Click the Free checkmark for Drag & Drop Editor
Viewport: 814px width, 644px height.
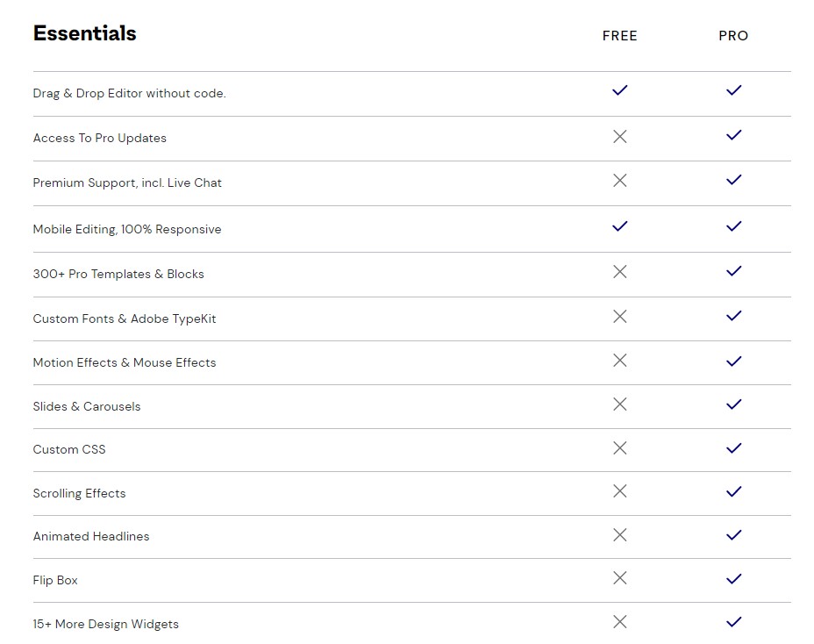pyautogui.click(x=620, y=90)
